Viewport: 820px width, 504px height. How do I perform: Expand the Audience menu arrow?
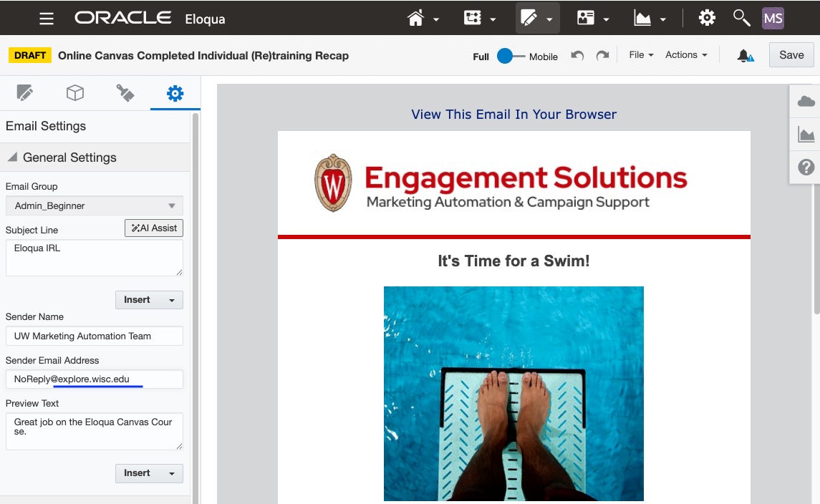tap(606, 20)
